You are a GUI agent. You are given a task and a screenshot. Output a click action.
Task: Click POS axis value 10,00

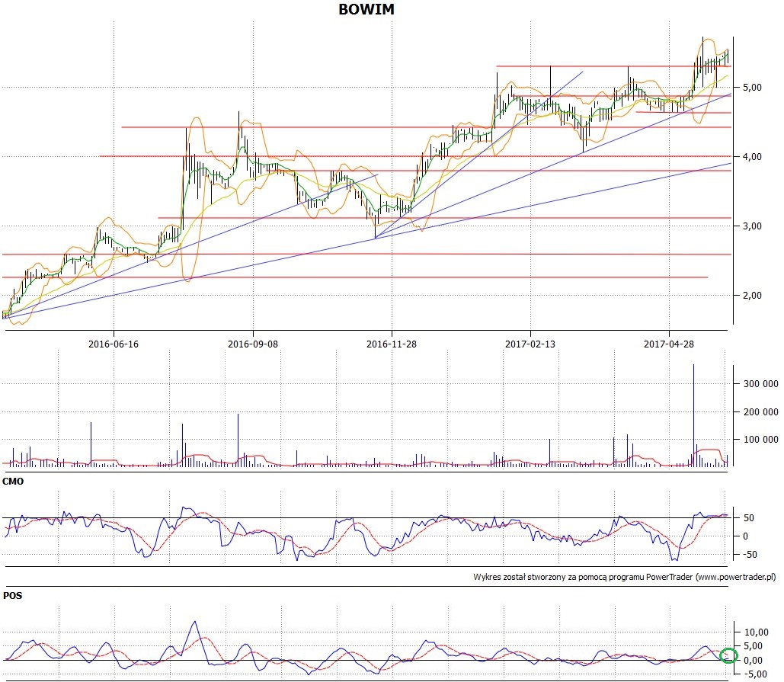coord(756,632)
